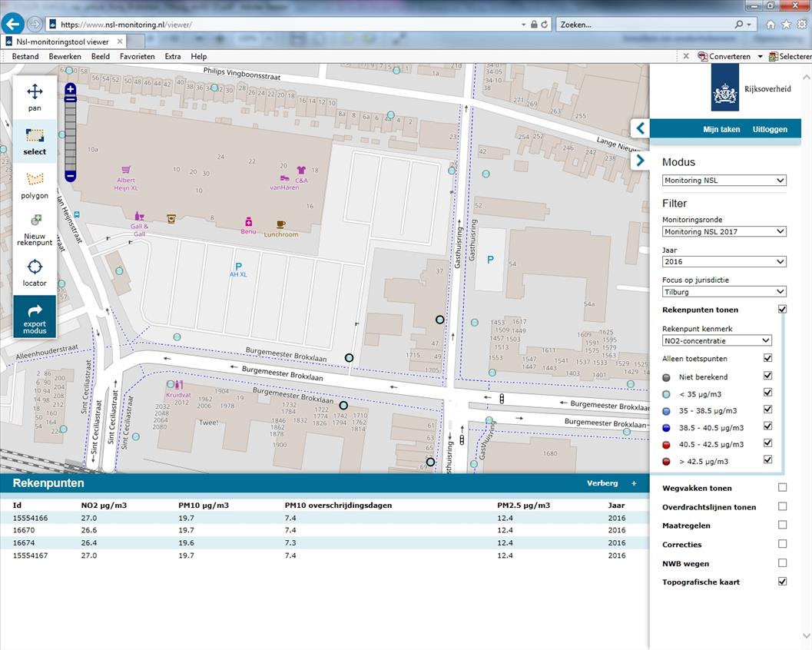Click the Benu pharmacy marker
This screenshot has height=650, width=812.
(249, 222)
